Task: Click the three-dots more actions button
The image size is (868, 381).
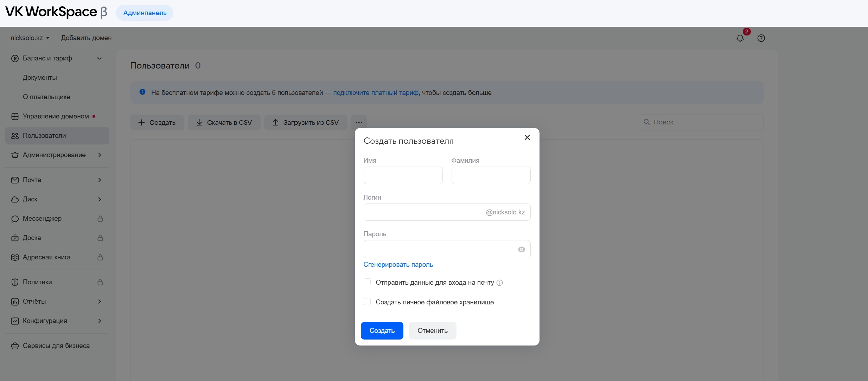Action: click(359, 122)
